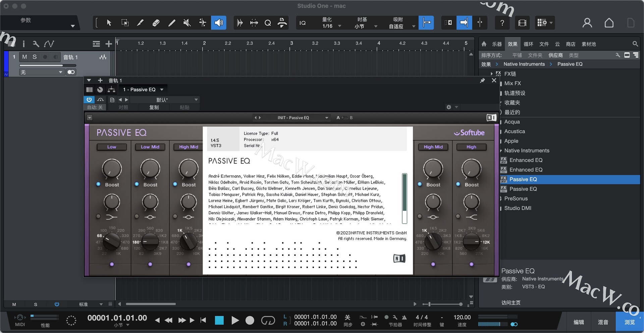Click the 访问主页 link
Image resolution: width=644 pixels, height=333 pixels.
[511, 303]
